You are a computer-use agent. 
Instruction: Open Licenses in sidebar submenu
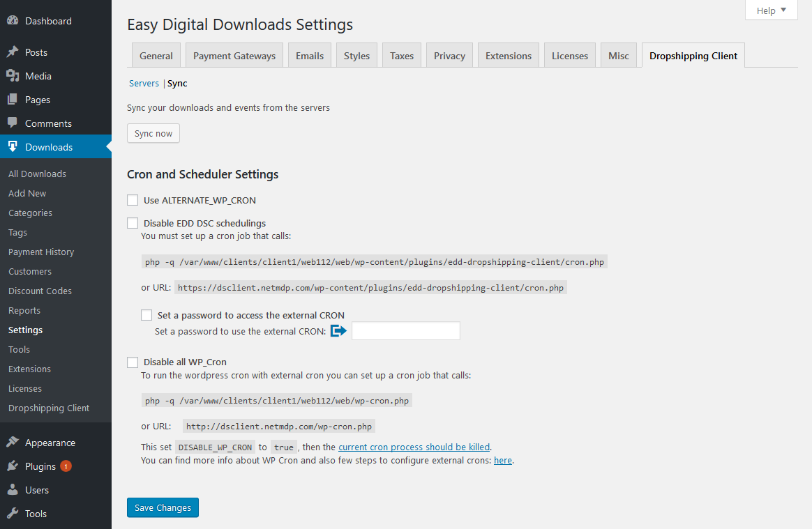(25, 389)
